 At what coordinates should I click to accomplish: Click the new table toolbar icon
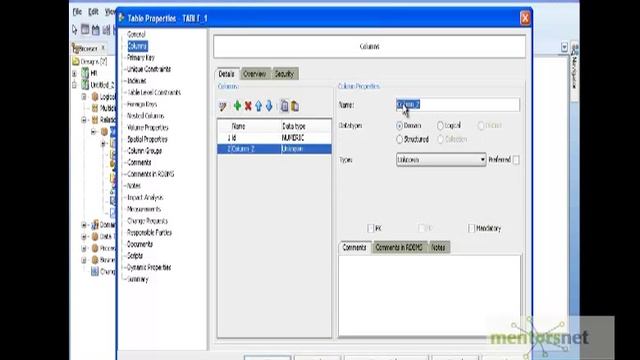tap(85, 29)
